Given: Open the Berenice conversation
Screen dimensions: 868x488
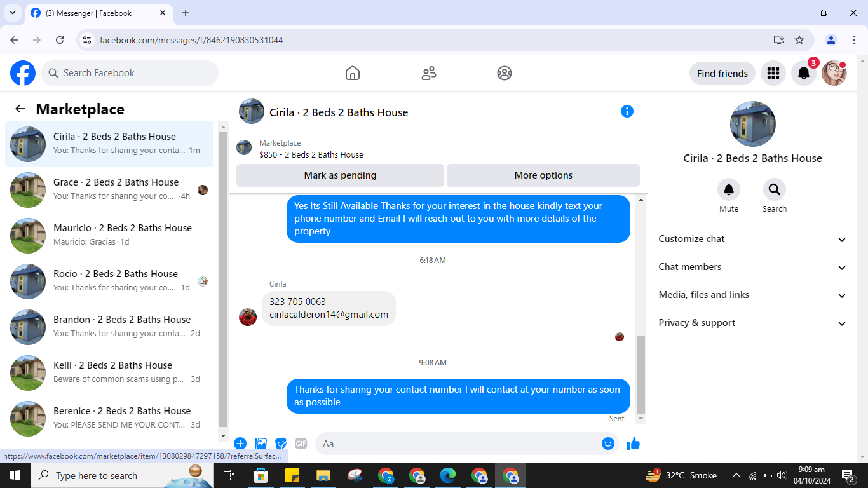Looking at the screenshot, I should coord(109,419).
